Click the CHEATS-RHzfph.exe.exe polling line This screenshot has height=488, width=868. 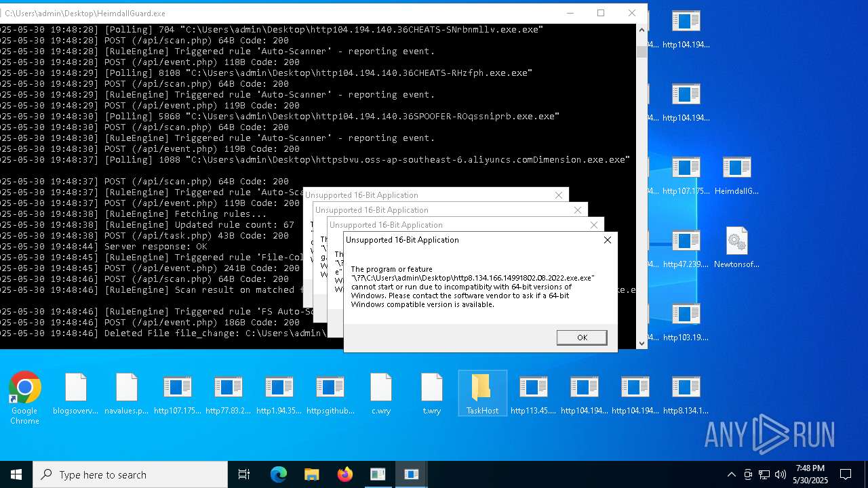267,73
